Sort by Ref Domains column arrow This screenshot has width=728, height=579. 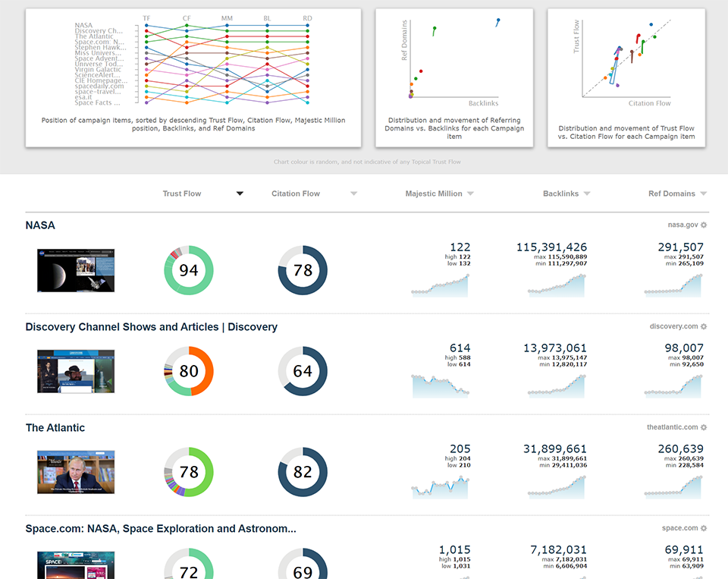coord(704,194)
